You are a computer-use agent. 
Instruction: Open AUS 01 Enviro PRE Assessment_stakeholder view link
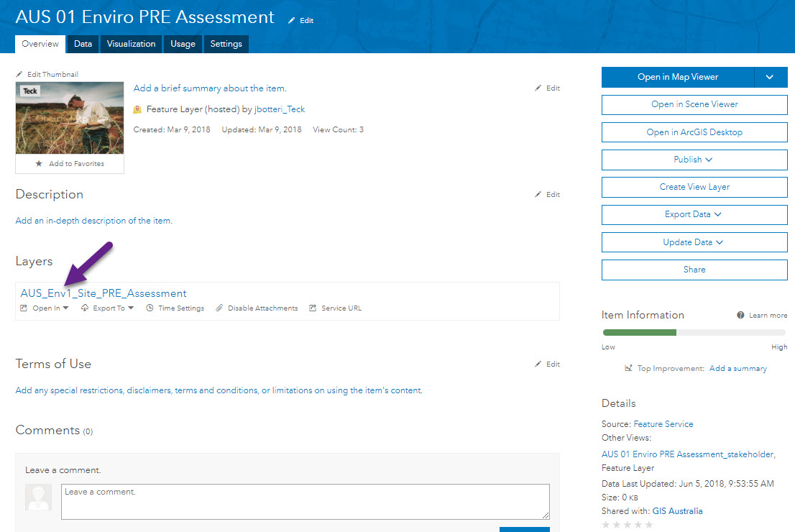coord(689,454)
